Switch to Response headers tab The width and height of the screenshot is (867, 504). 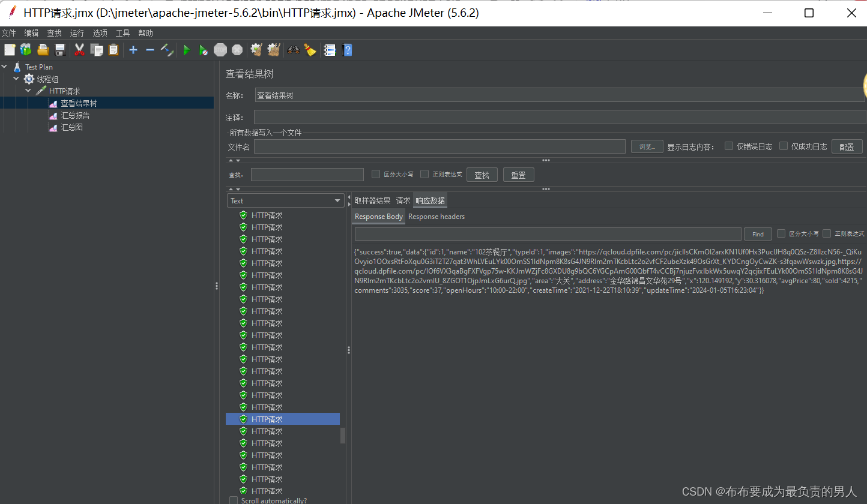[x=437, y=217]
